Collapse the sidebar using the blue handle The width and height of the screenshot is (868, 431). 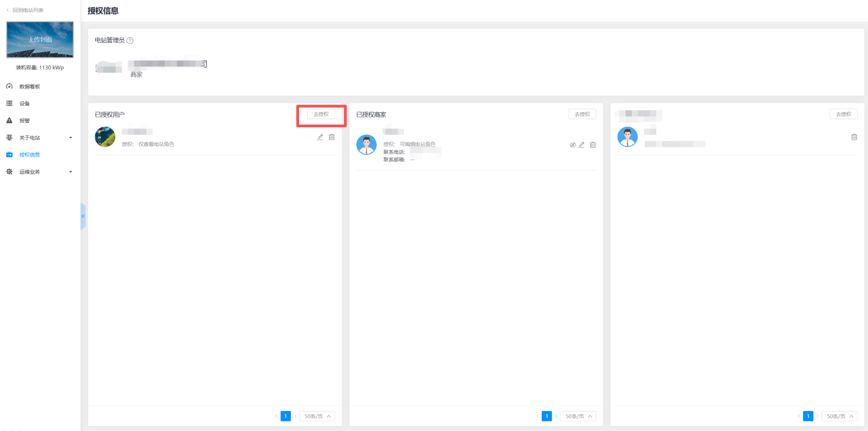click(x=83, y=216)
